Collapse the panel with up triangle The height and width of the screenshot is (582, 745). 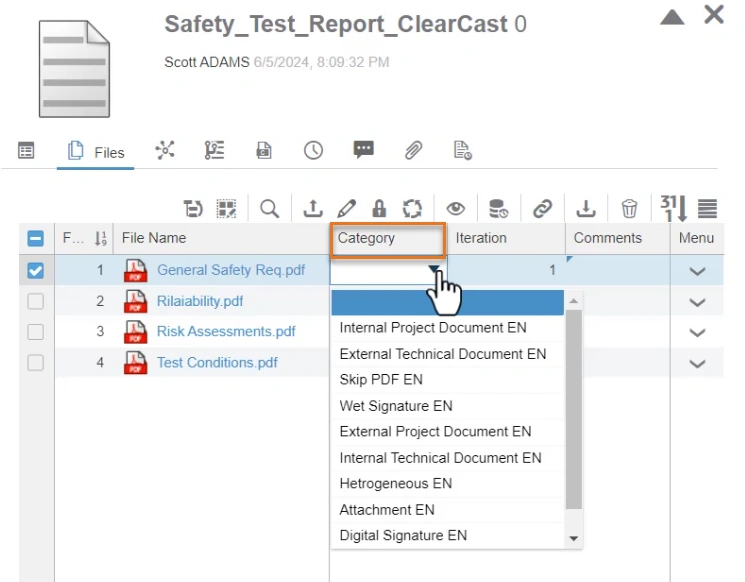672,17
